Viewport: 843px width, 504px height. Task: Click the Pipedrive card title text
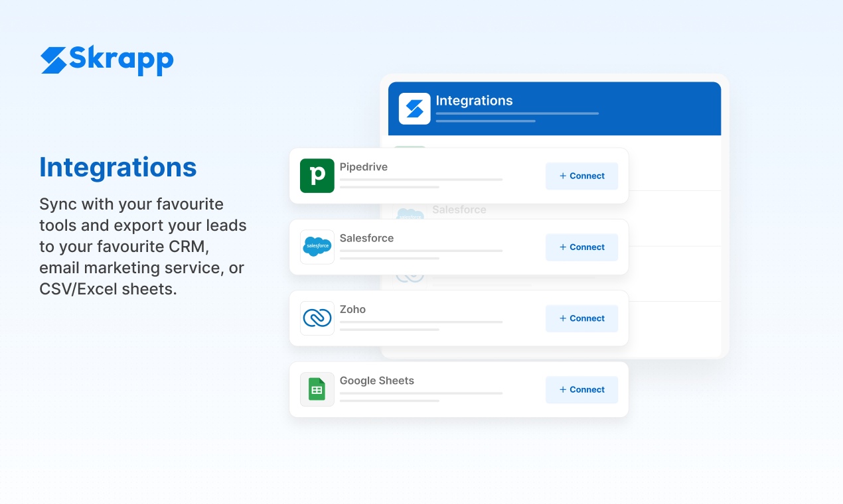pos(364,167)
